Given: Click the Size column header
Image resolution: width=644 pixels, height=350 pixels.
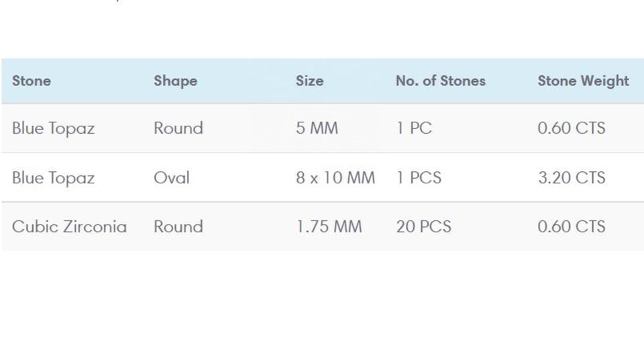Looking at the screenshot, I should click(x=309, y=81).
